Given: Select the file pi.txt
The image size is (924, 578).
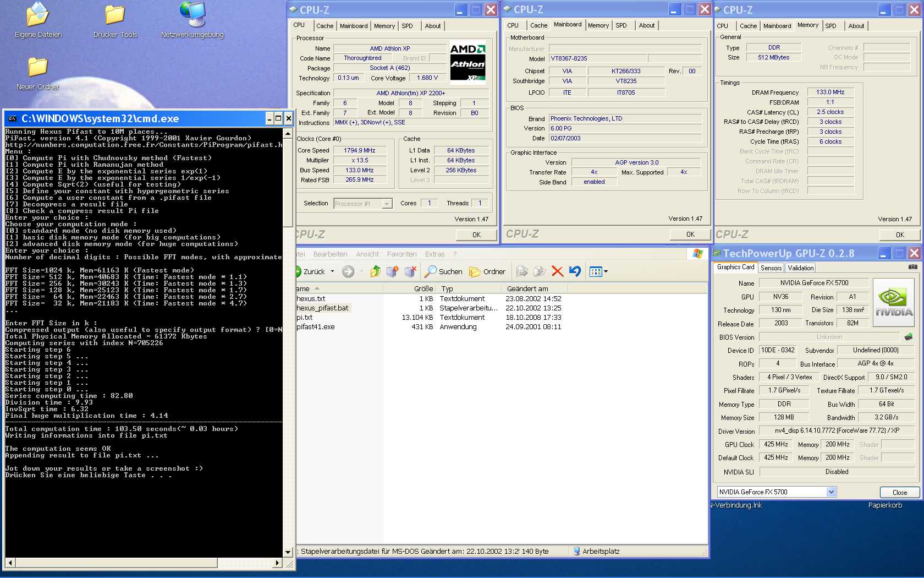Looking at the screenshot, I should 305,318.
